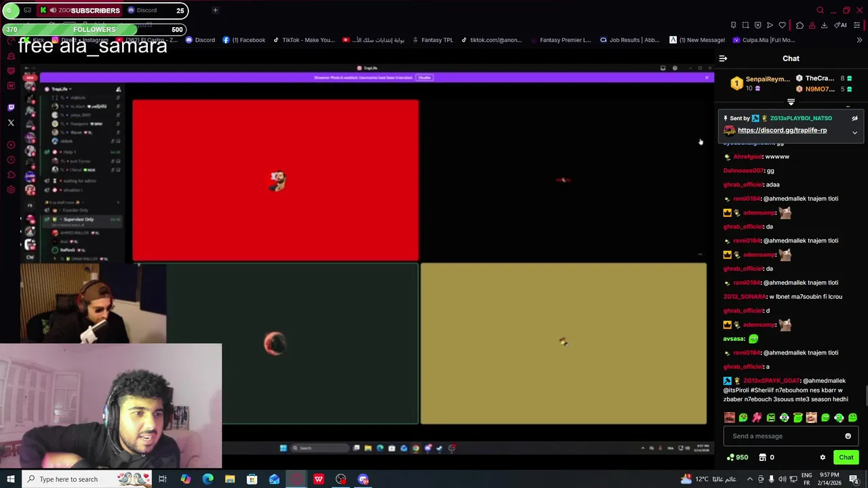Open the browser search icon
This screenshot has width=868, height=488.
820,10
